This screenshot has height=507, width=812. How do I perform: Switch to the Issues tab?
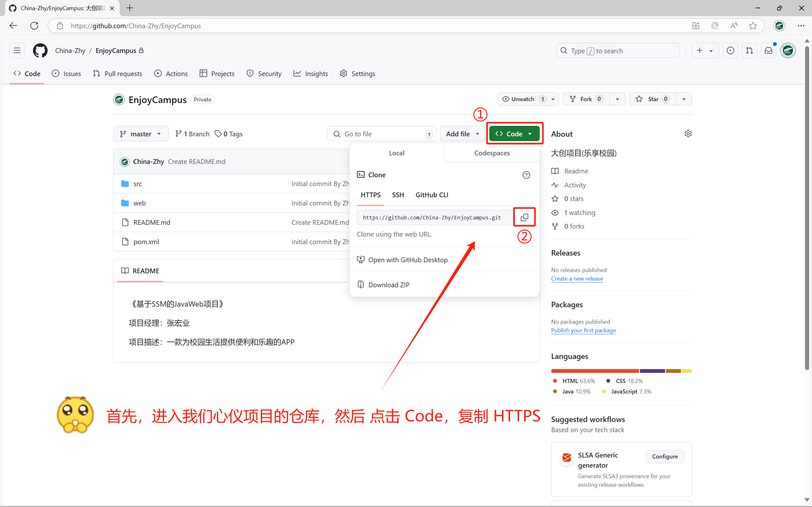66,74
